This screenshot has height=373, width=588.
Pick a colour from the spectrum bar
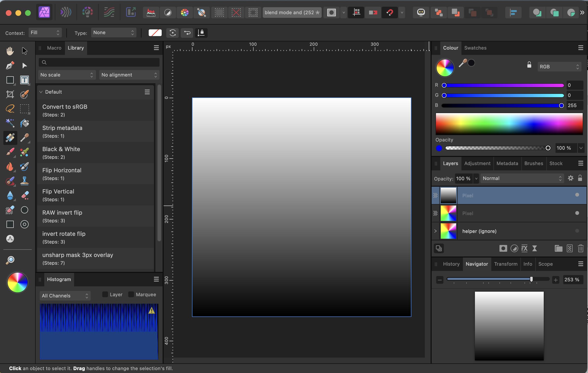(509, 124)
